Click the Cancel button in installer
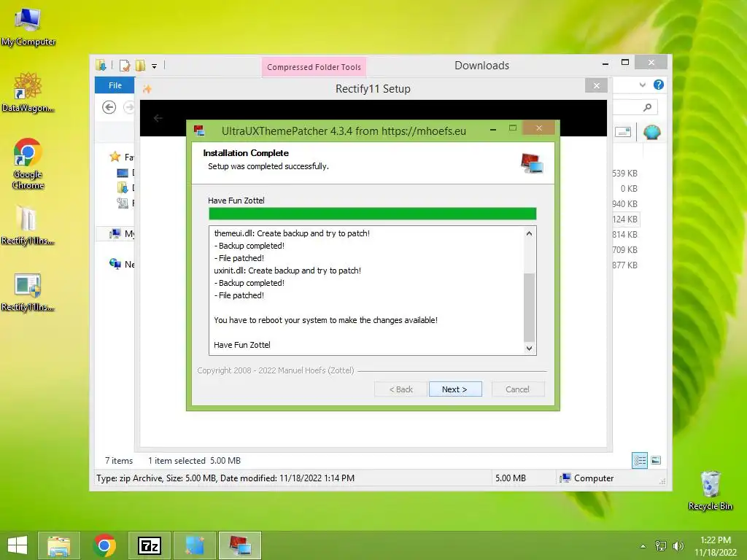The width and height of the screenshot is (747, 560). pyautogui.click(x=517, y=389)
